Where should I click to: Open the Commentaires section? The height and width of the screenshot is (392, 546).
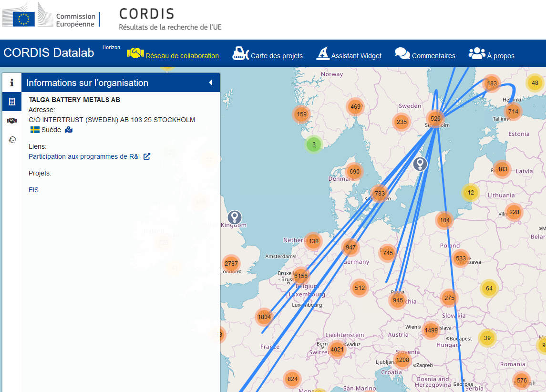point(425,55)
